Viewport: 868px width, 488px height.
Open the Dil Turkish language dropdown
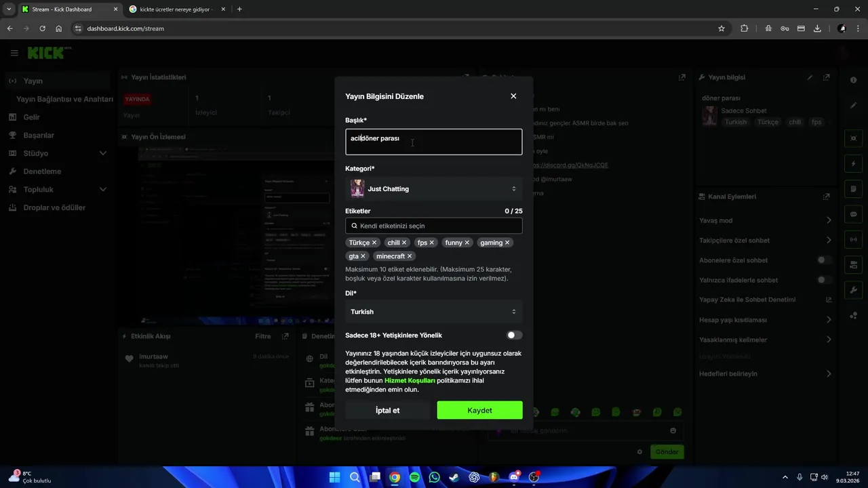click(x=434, y=312)
